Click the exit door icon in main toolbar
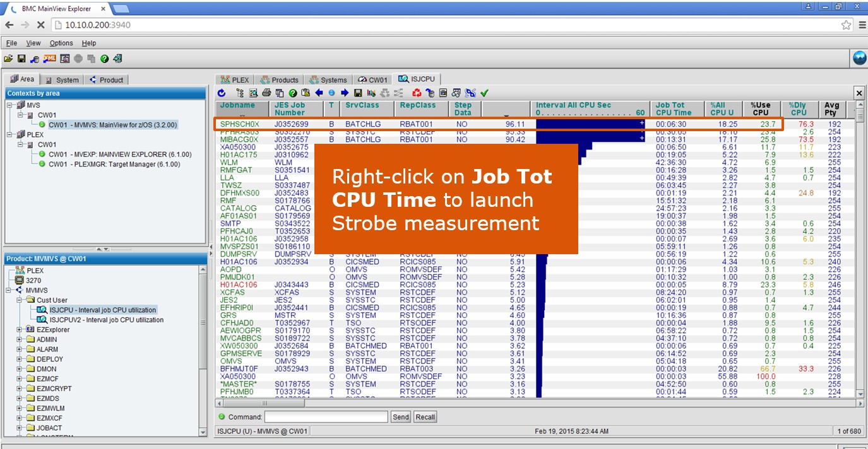868x449 pixels. coord(117,59)
